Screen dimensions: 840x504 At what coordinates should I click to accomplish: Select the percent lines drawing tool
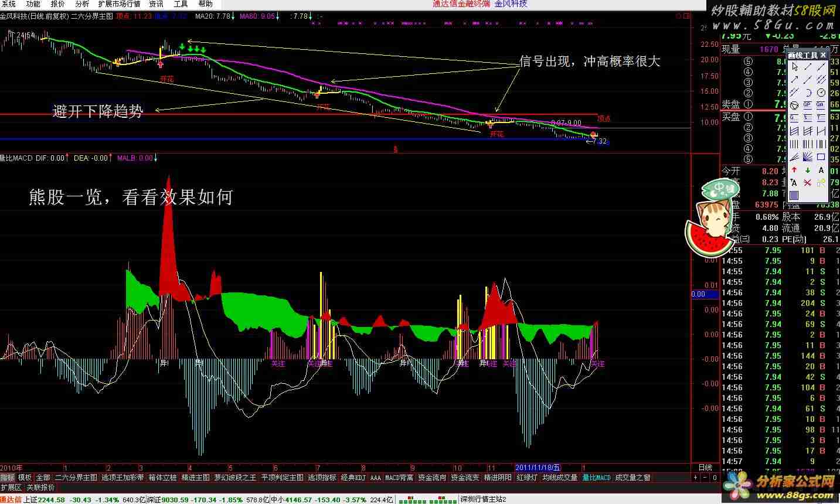[808, 118]
